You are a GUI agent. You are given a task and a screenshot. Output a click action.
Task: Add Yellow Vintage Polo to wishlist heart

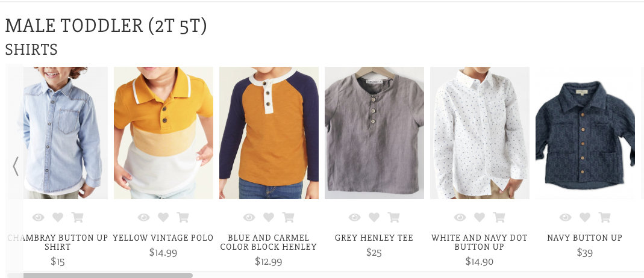pos(163,217)
